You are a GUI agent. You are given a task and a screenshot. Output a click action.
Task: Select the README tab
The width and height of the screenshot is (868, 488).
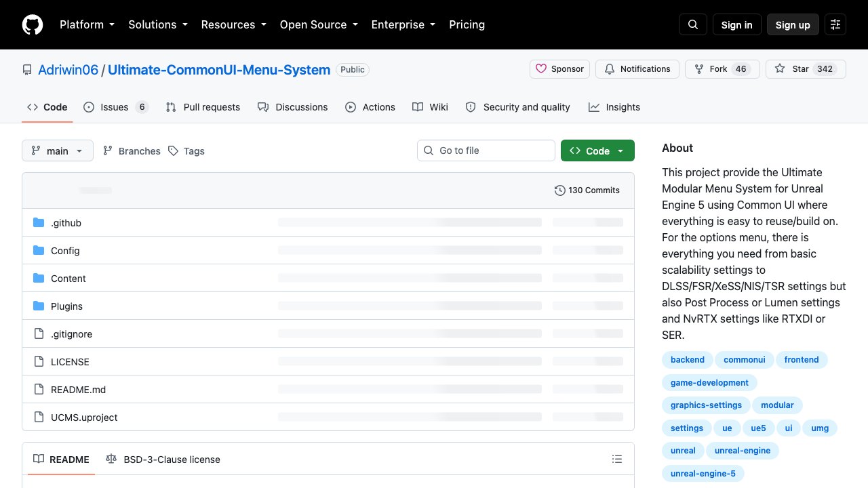click(62, 460)
